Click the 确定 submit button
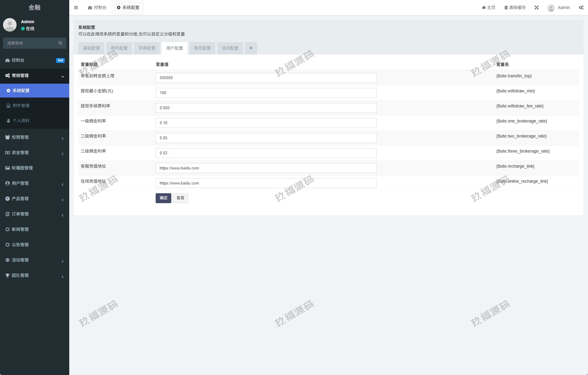Screen dimensions: 588x375 (x=163, y=198)
